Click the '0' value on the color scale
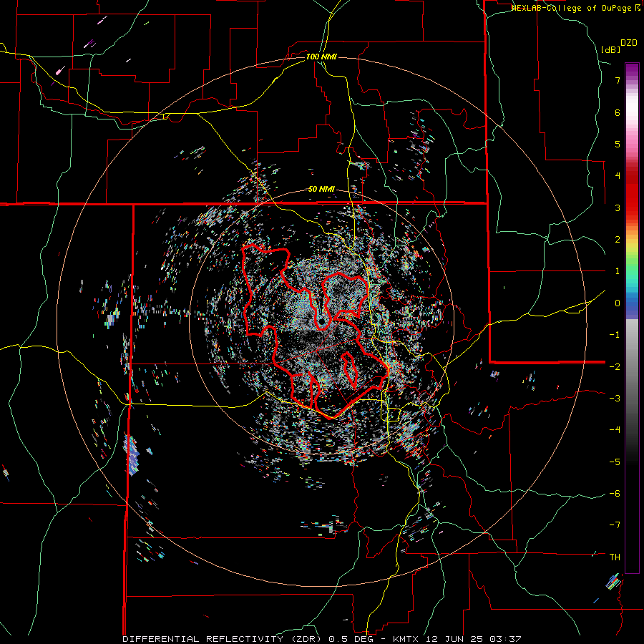644x644 pixels. point(618,303)
